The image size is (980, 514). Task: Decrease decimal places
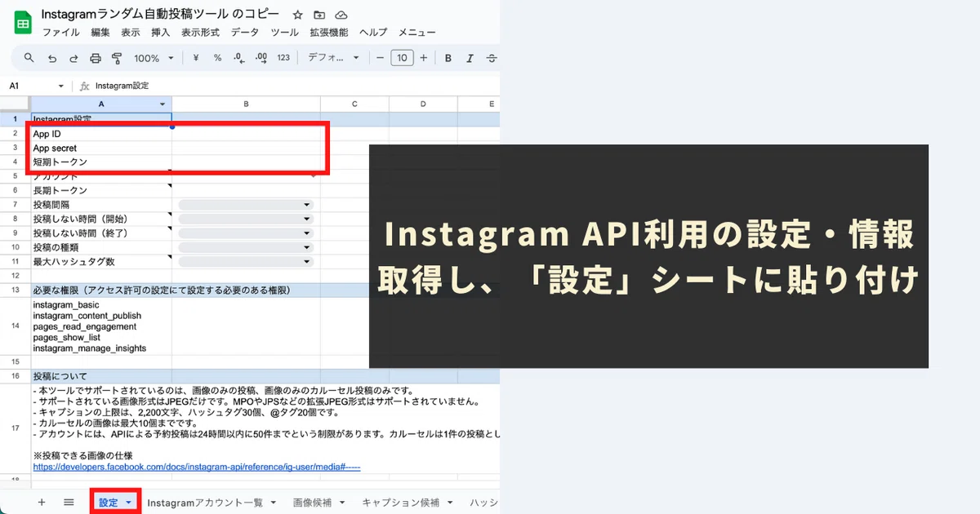tap(239, 58)
